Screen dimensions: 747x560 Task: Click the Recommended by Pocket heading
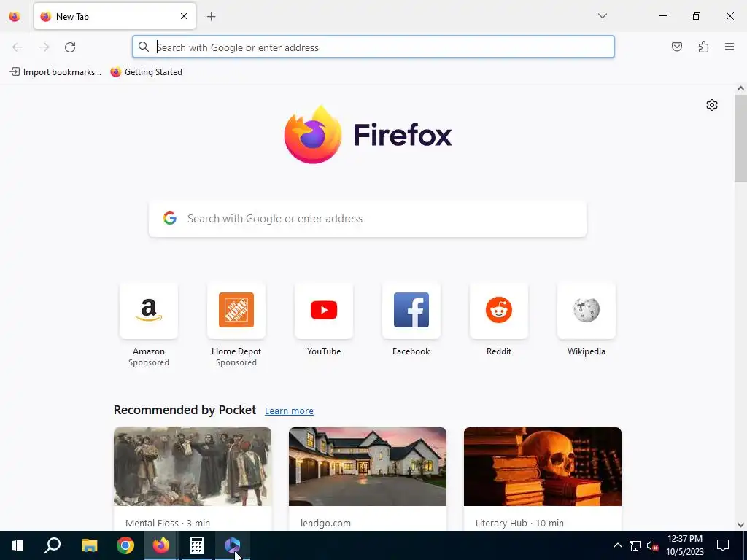(185, 410)
